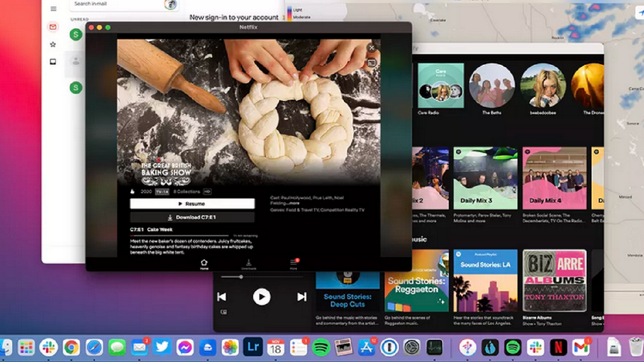Resume The Great British Baking Show
Image resolution: width=644 pixels, height=362 pixels.
coord(192,204)
